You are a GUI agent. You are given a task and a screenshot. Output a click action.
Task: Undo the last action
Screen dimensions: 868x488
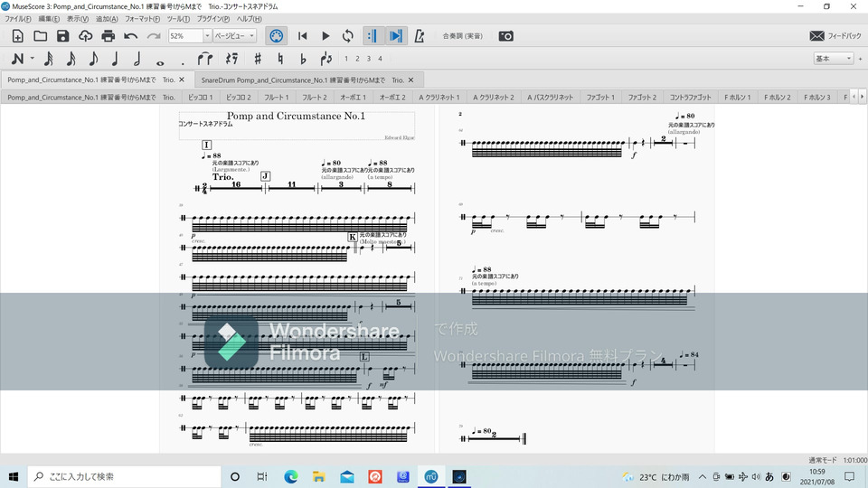(x=130, y=36)
